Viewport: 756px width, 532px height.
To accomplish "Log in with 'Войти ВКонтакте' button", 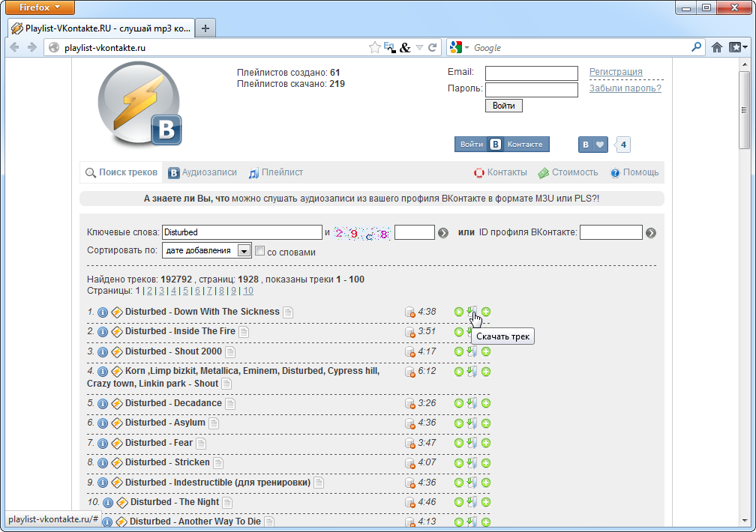I will 502,144.
